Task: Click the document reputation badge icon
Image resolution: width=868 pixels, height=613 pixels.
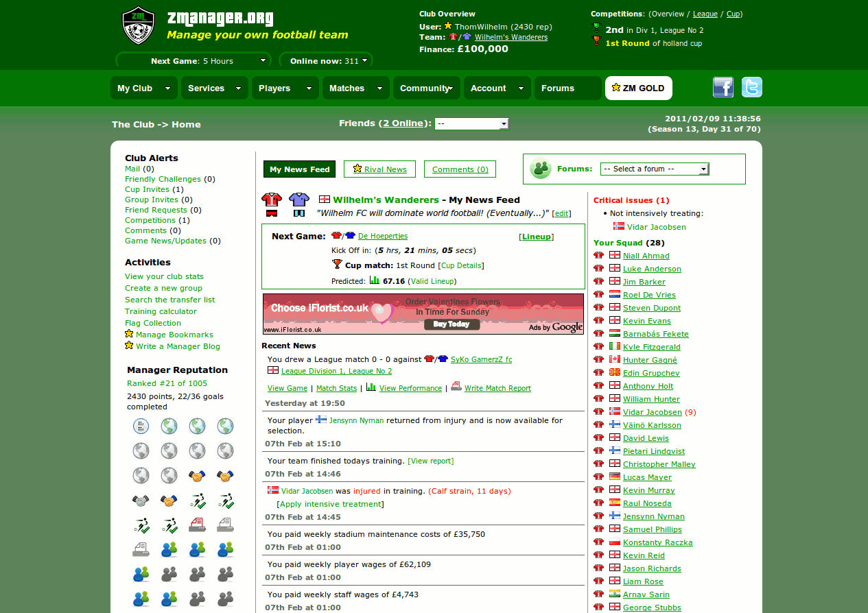Action: pyautogui.click(x=141, y=426)
